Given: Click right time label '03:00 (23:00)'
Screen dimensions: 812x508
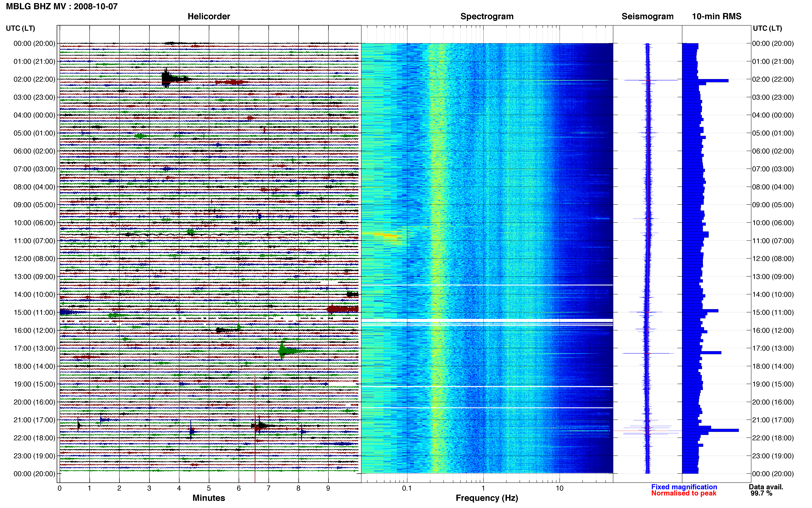Looking at the screenshot, I should pos(773,97).
